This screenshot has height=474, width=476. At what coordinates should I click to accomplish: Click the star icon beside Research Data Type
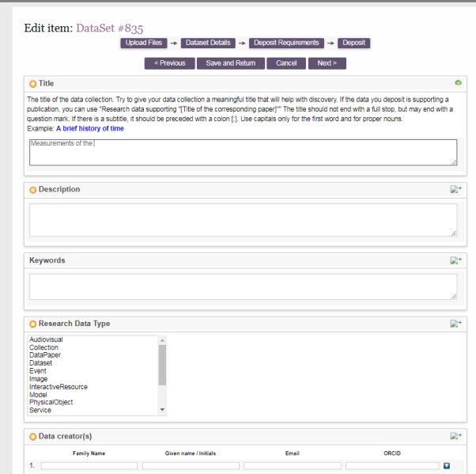32,324
